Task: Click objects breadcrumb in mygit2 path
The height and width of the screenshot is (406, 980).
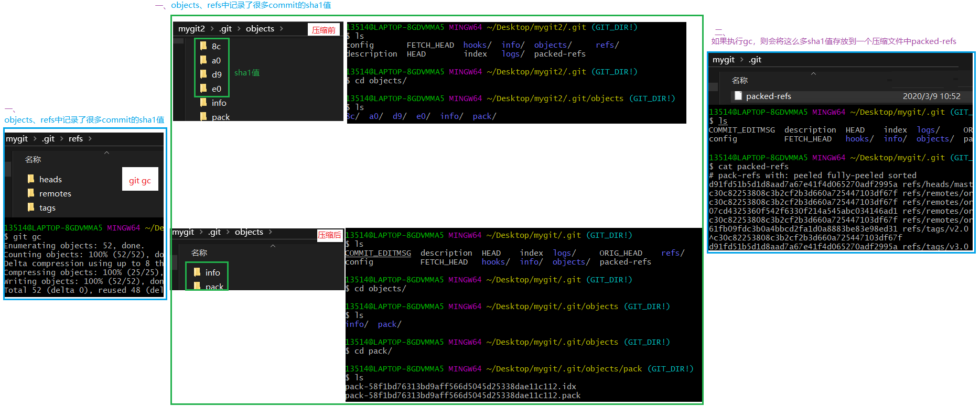Action: pyautogui.click(x=260, y=29)
